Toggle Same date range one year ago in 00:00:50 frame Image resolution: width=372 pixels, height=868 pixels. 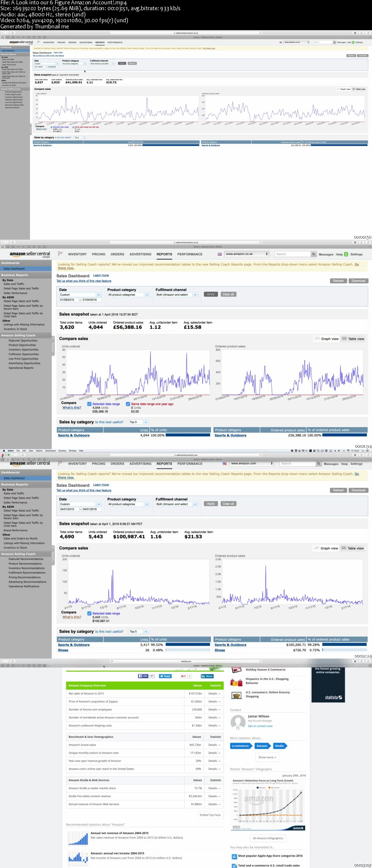pyautogui.click(x=73, y=127)
